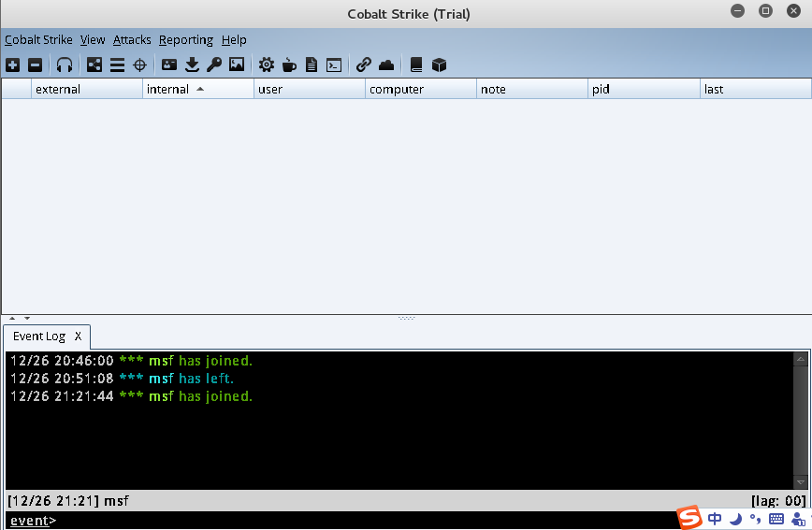
Task: Click the cloud Manage Web Server icon
Action: 386,64
